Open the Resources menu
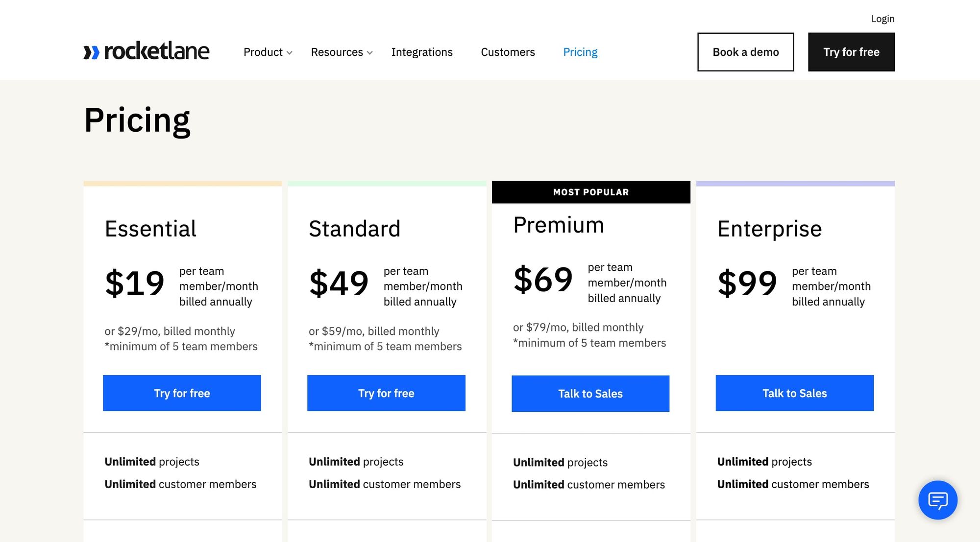Screen dimensions: 980x542 (x=337, y=52)
